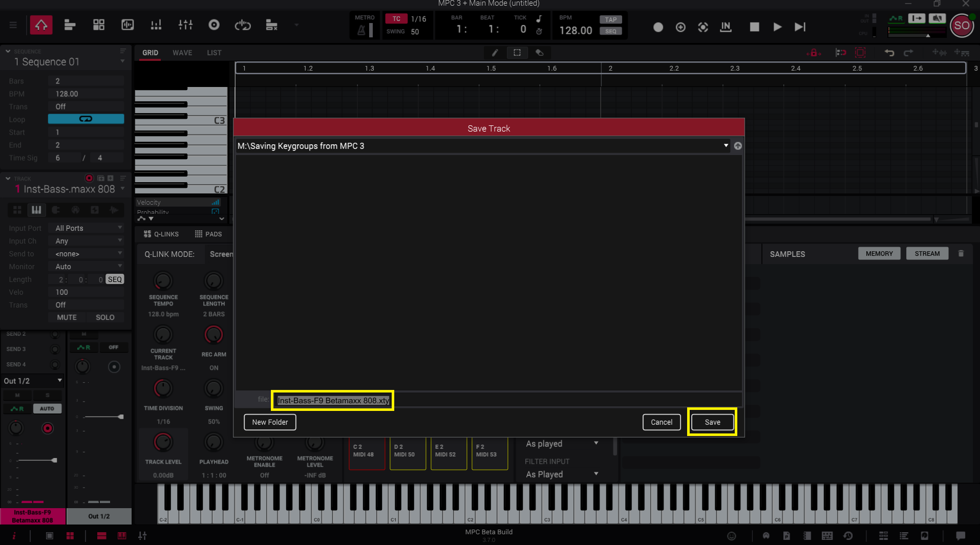
Task: Click the C2 MIDI 48 pad
Action: pyautogui.click(x=367, y=453)
